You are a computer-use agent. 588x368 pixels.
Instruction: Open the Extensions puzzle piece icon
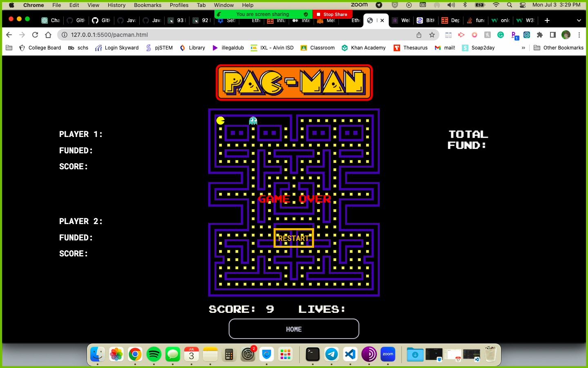click(x=540, y=35)
